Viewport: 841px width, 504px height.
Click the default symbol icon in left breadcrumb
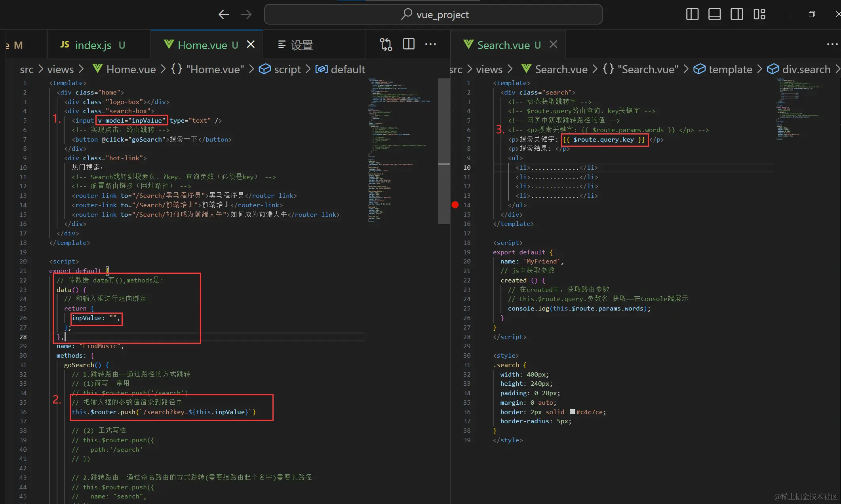[321, 69]
